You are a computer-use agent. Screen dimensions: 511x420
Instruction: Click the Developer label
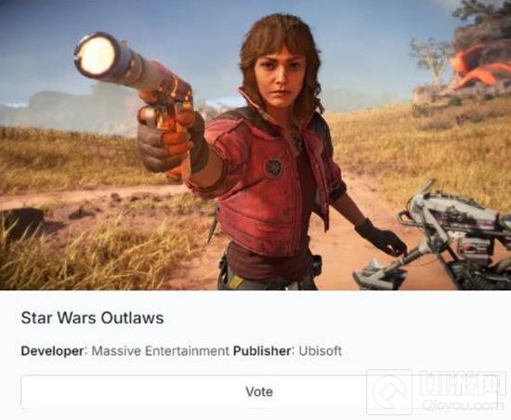pyautogui.click(x=53, y=351)
